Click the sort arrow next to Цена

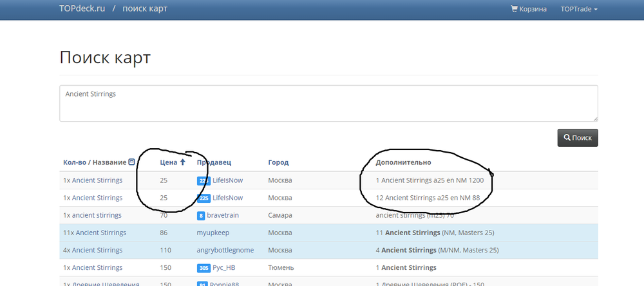tap(182, 162)
